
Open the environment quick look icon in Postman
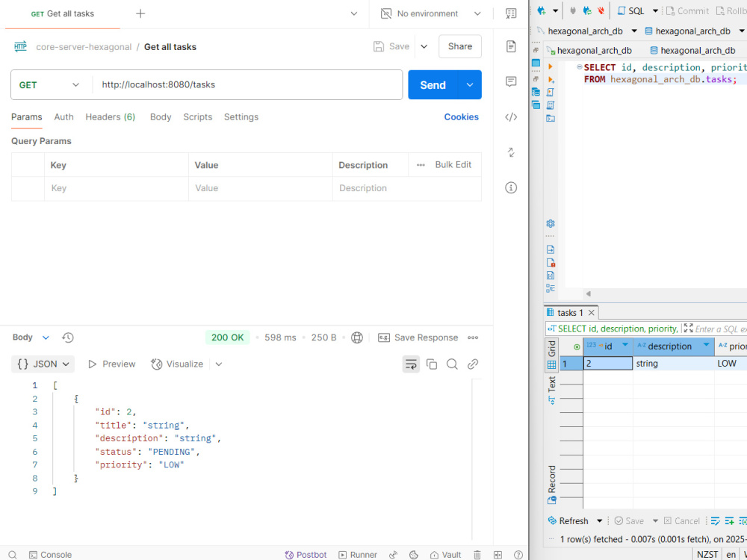(x=511, y=13)
